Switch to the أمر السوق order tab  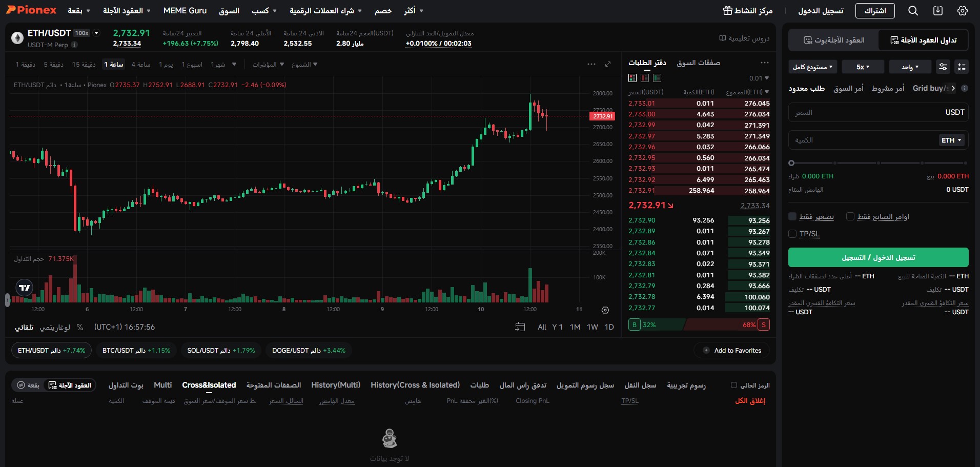click(x=849, y=88)
